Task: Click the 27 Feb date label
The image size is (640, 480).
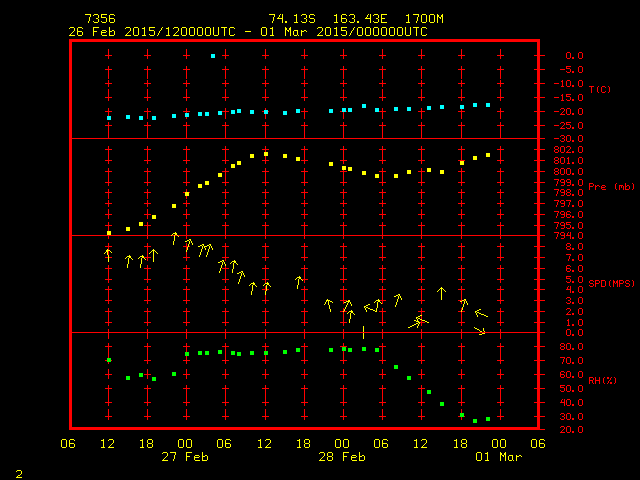Action: 185,457
